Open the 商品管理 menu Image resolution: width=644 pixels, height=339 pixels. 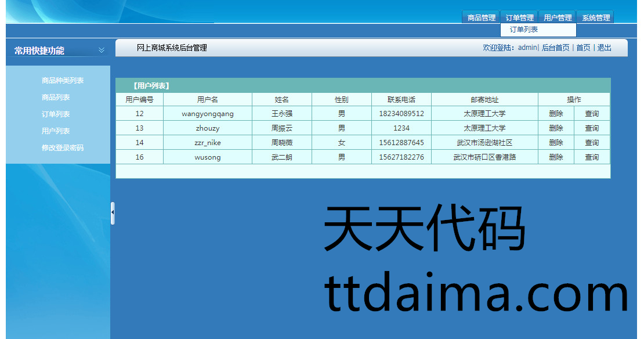482,18
